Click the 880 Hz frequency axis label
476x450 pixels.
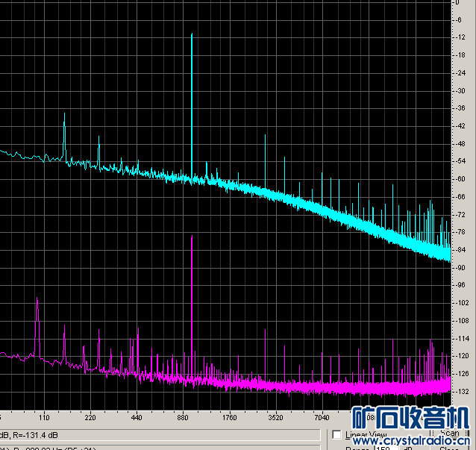tap(183, 417)
